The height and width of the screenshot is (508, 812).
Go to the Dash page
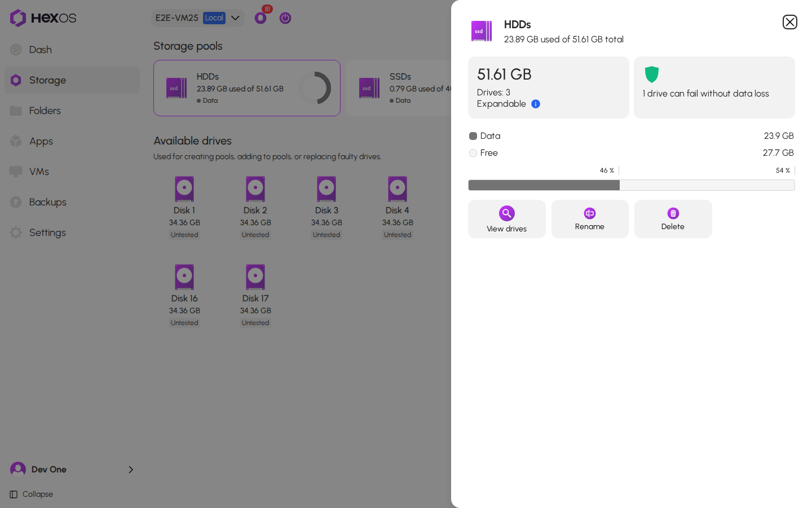click(72, 50)
